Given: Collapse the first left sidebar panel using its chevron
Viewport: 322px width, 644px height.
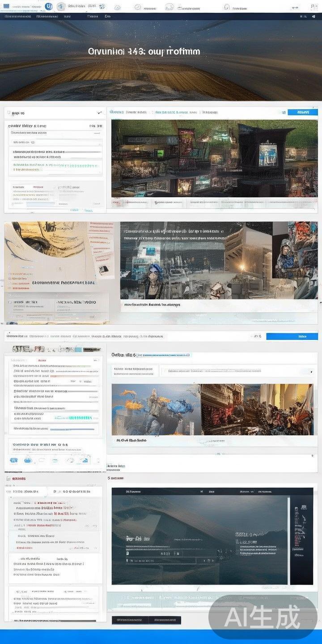Looking at the screenshot, I should coord(99,113).
